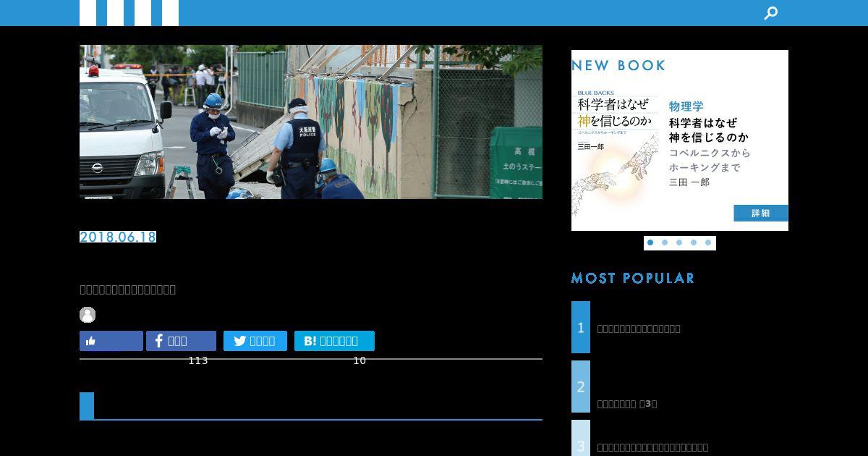Viewport: 868px width, 456px height.
Task: Open Most Popular article ranked 2
Action: click(680, 387)
